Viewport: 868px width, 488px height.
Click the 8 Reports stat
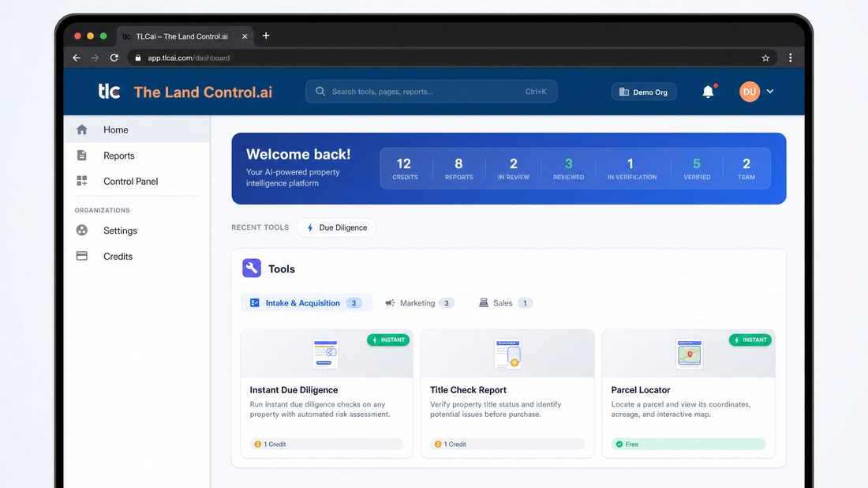459,169
